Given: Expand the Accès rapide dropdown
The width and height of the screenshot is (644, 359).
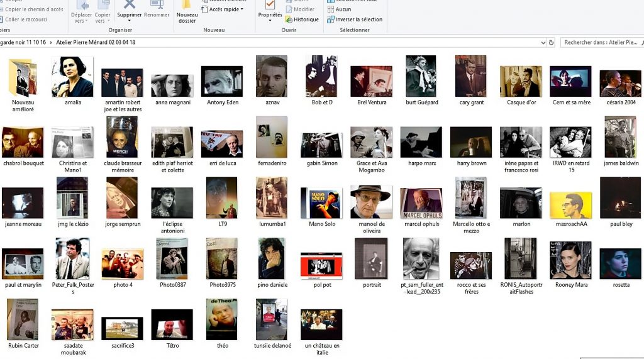Looking at the screenshot, I should 225,9.
